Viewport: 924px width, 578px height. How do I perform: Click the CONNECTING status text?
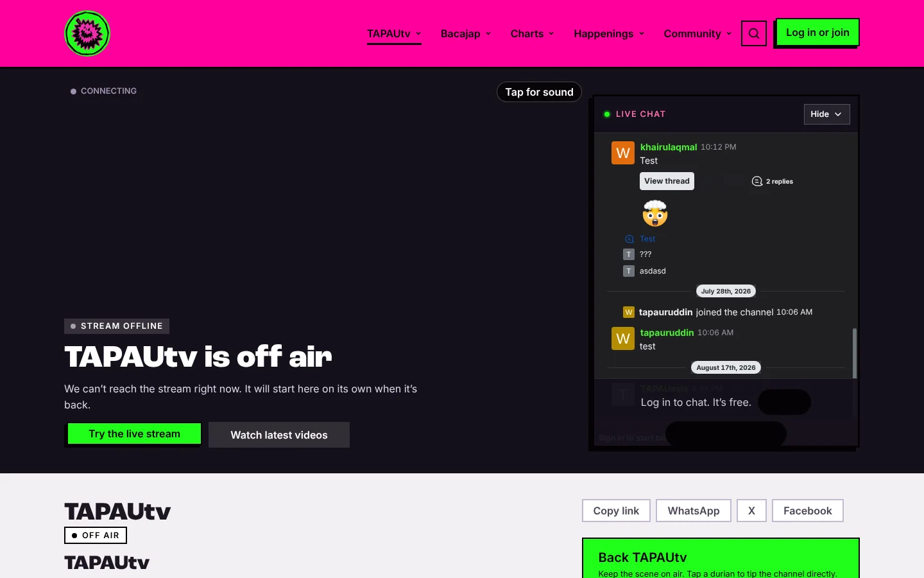(x=108, y=91)
